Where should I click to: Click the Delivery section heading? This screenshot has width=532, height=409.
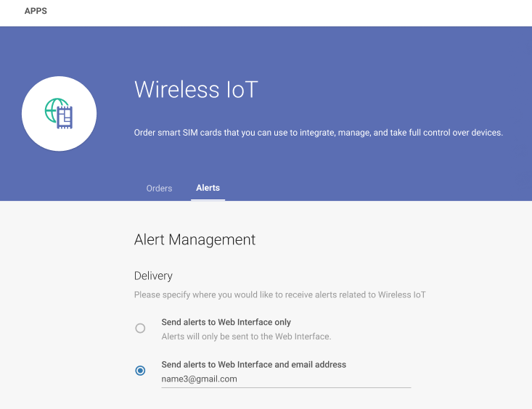[x=153, y=276]
